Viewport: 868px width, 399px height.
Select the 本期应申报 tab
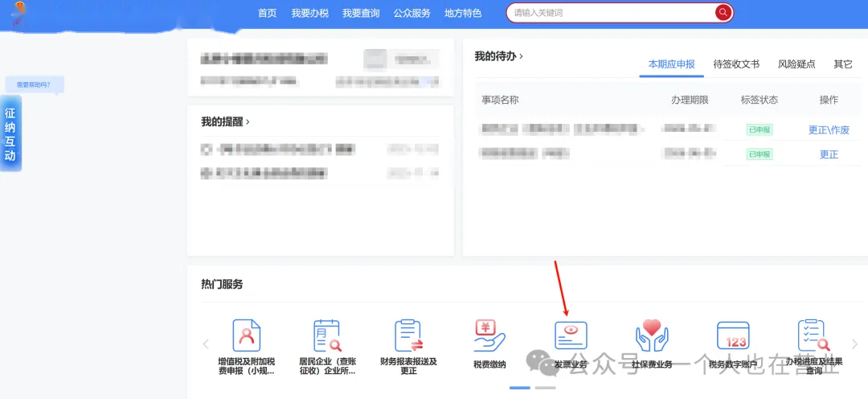click(x=671, y=64)
